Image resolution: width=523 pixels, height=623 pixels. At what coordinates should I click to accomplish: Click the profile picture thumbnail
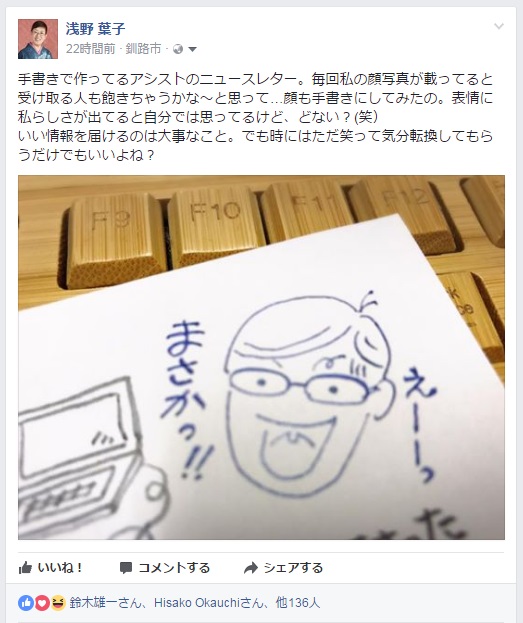[38, 39]
